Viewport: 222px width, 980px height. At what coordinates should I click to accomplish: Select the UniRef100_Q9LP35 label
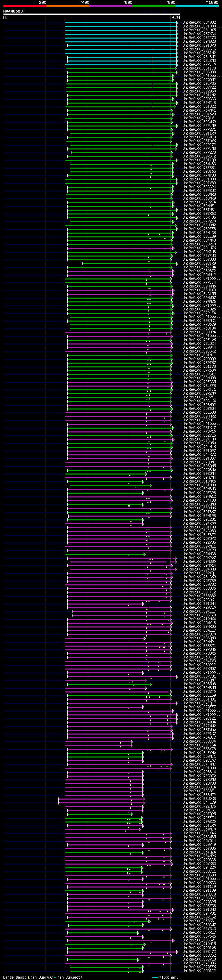pyautogui.click(x=199, y=84)
